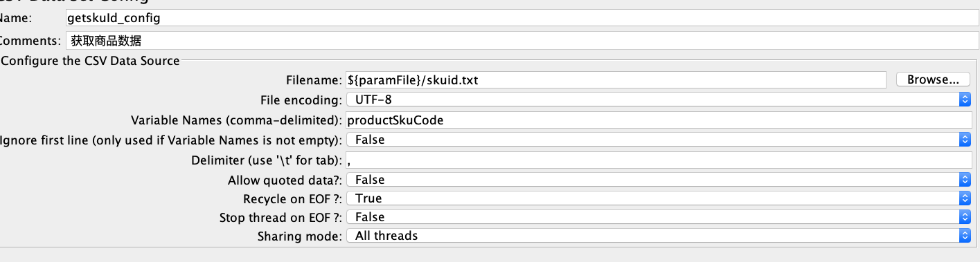
Task: Click the blue arrow icon beside UTF-8
Action: [x=965, y=100]
